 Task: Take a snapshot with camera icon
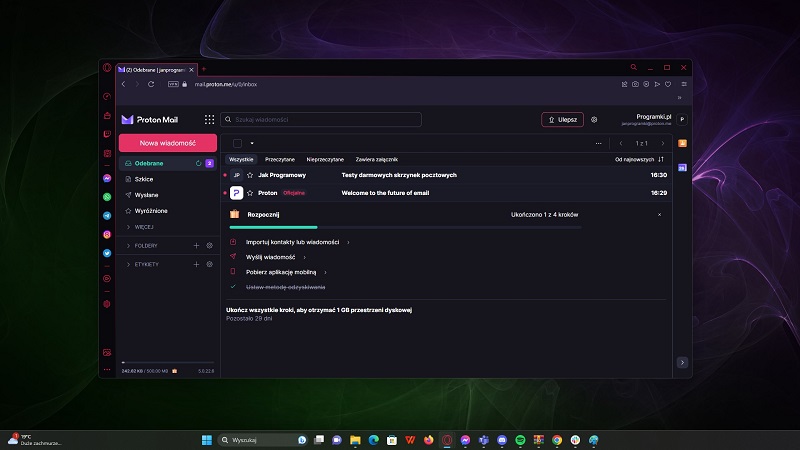635,84
